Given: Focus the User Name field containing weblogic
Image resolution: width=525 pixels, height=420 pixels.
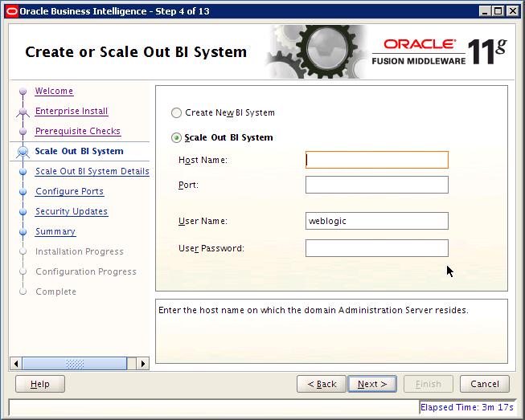Looking at the screenshot, I should [377, 221].
